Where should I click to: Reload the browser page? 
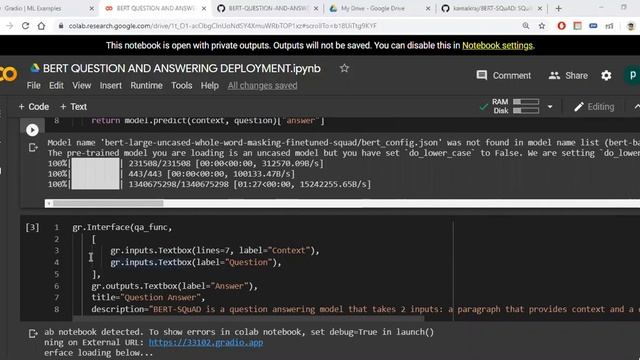click(25, 26)
